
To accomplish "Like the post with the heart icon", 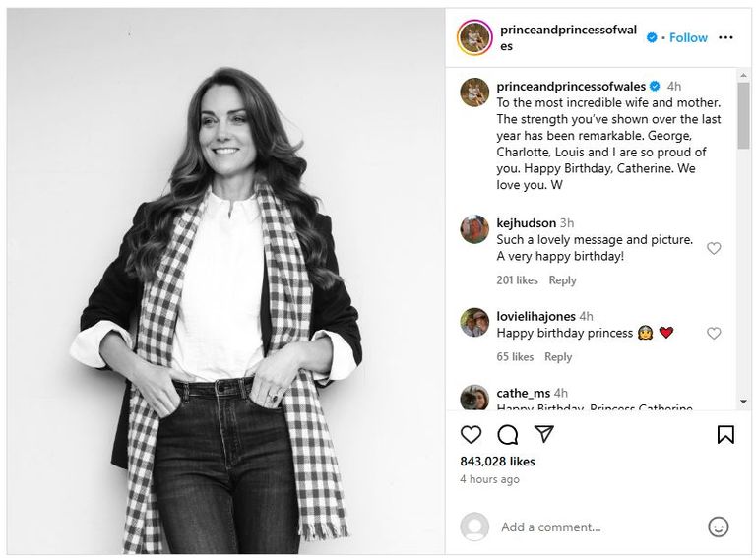I will [472, 434].
